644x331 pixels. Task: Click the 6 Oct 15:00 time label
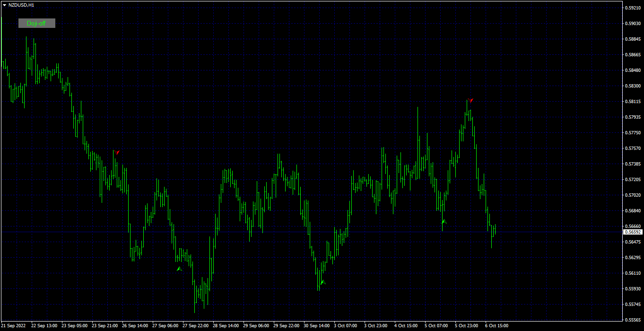click(x=496, y=326)
